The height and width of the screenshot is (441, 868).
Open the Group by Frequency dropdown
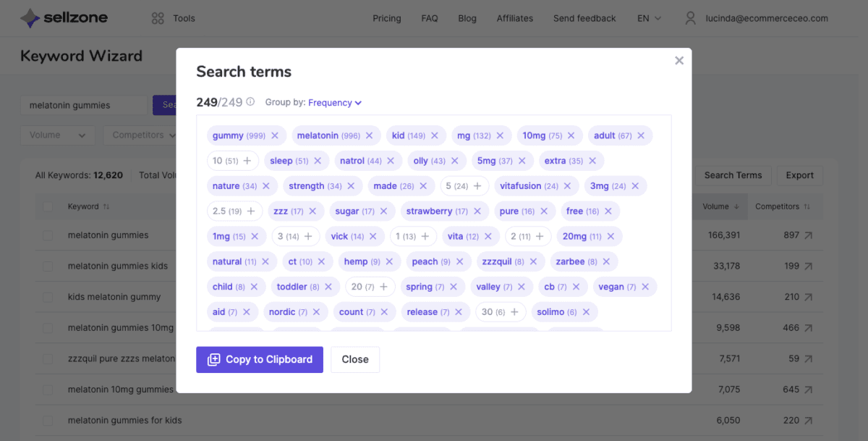coord(335,103)
